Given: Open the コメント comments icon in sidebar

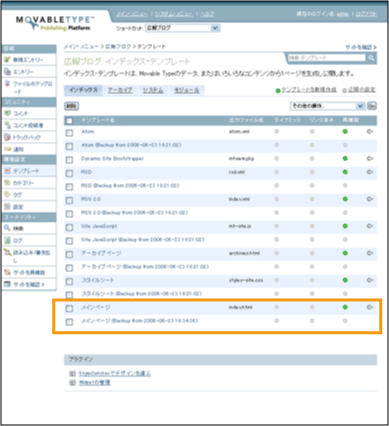Looking at the screenshot, I should coord(7,113).
